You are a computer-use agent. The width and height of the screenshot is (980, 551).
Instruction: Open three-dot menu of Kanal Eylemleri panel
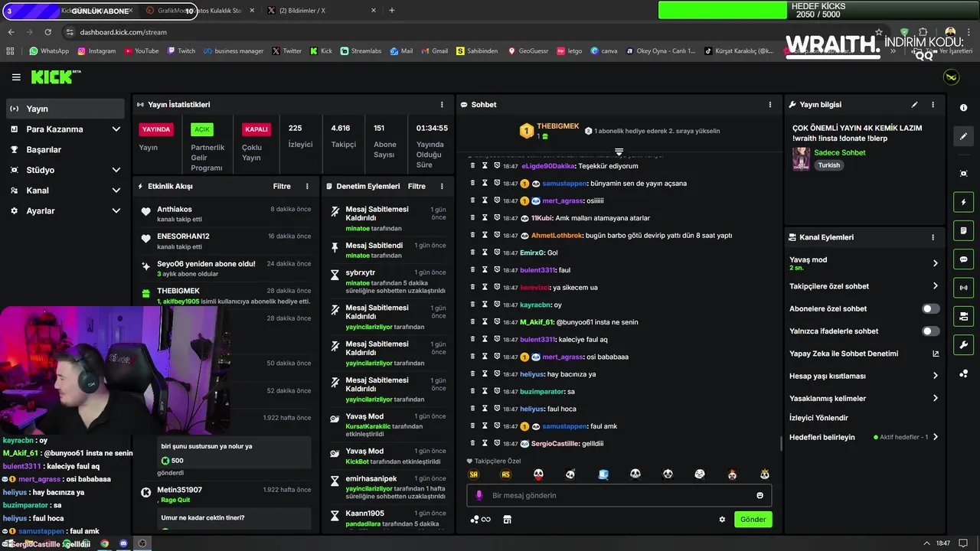coord(933,237)
